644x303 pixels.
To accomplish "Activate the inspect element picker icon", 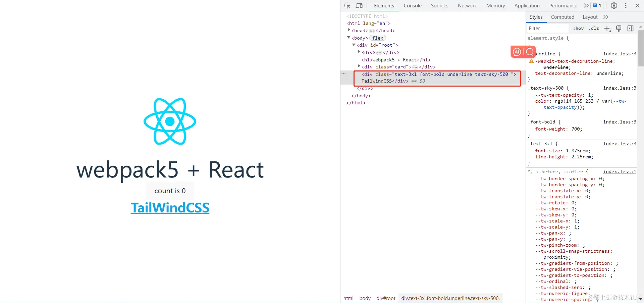I will (347, 6).
